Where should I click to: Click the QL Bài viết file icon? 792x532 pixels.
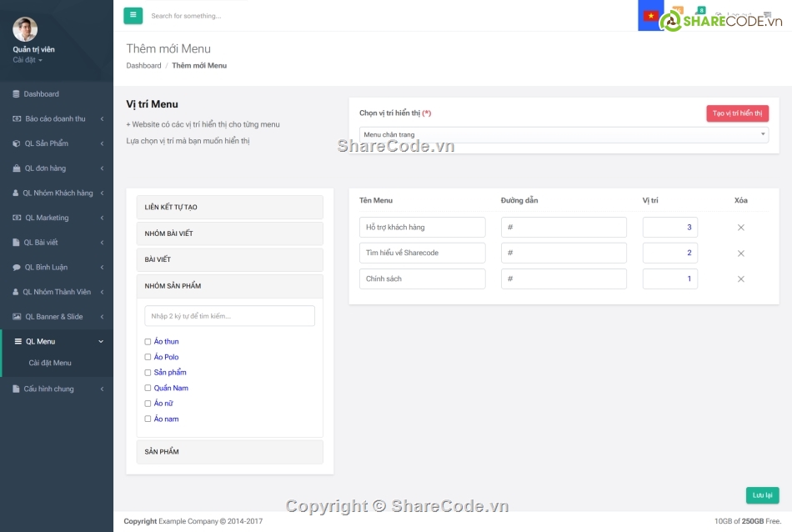tap(16, 243)
